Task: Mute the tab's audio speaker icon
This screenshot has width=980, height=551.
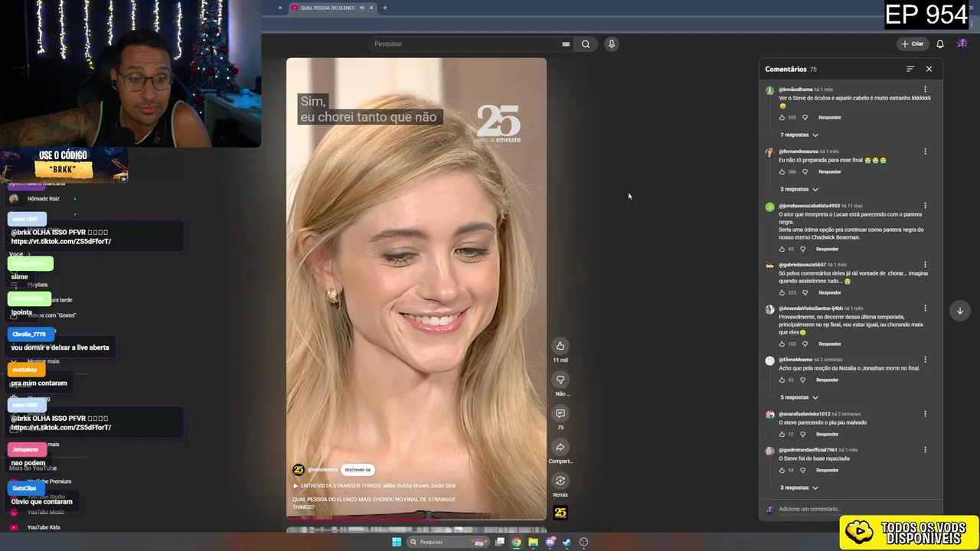Action: click(362, 8)
